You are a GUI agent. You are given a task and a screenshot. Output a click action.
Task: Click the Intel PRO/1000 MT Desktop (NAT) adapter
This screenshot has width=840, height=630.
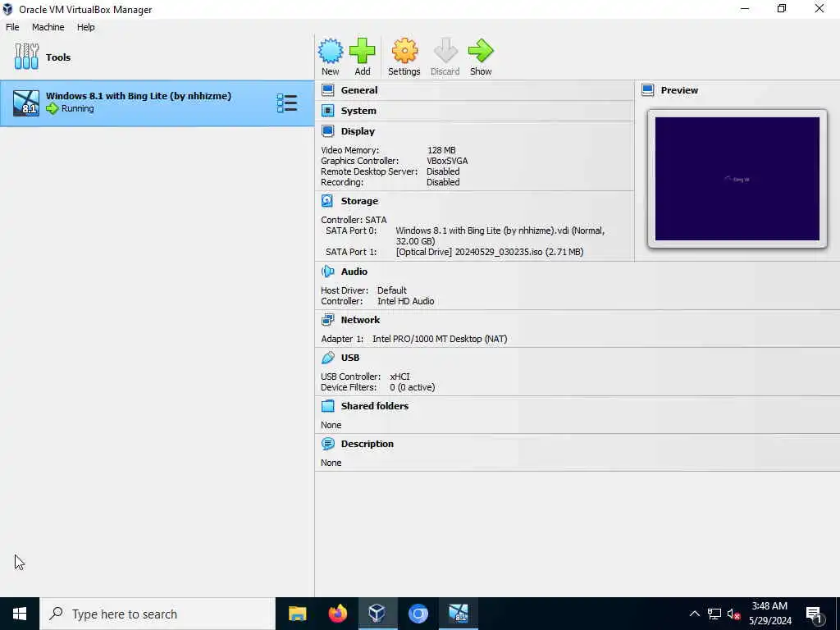tap(440, 339)
